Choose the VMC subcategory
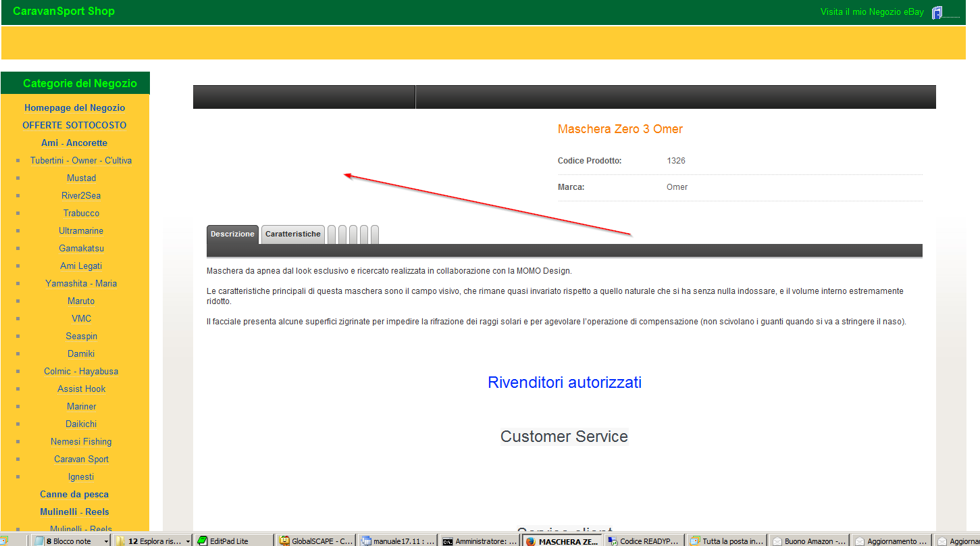Screen dimensions: 980x546 coord(81,318)
